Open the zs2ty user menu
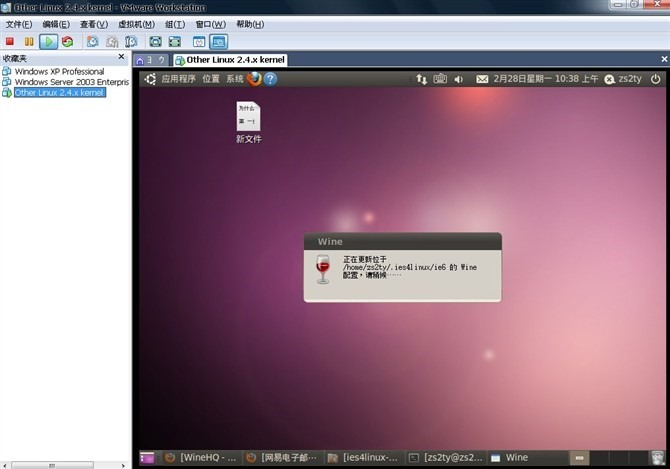The height and width of the screenshot is (469, 670). pyautogui.click(x=623, y=79)
